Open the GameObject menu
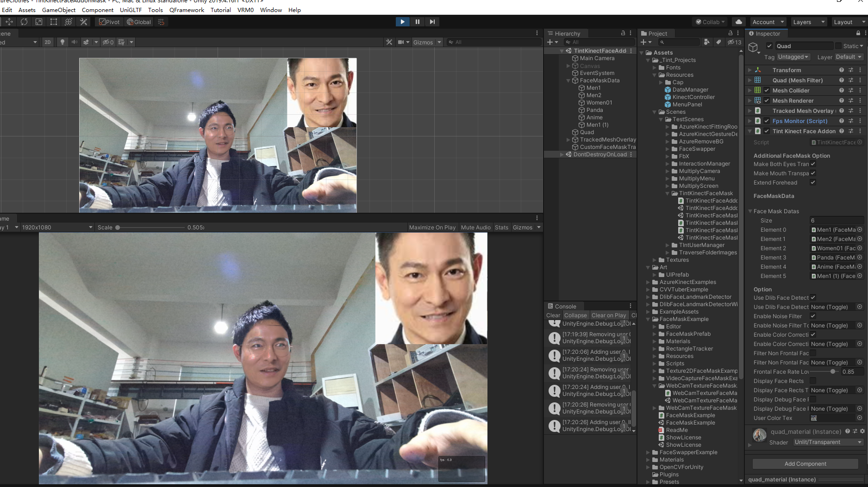Image resolution: width=868 pixels, height=487 pixels. point(59,10)
